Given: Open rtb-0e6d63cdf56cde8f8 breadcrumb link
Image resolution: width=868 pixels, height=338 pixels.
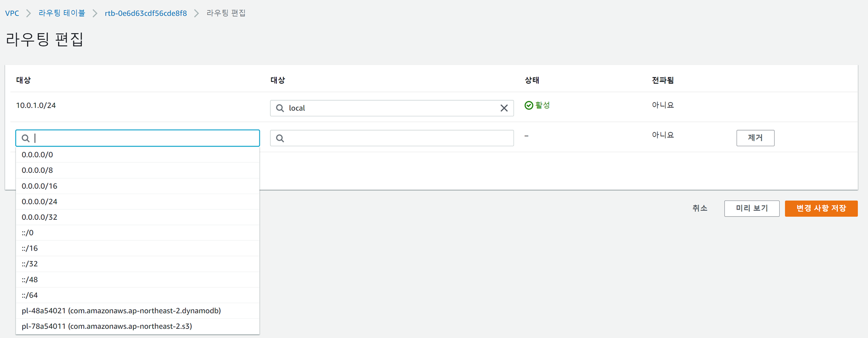Looking at the screenshot, I should pos(146,13).
